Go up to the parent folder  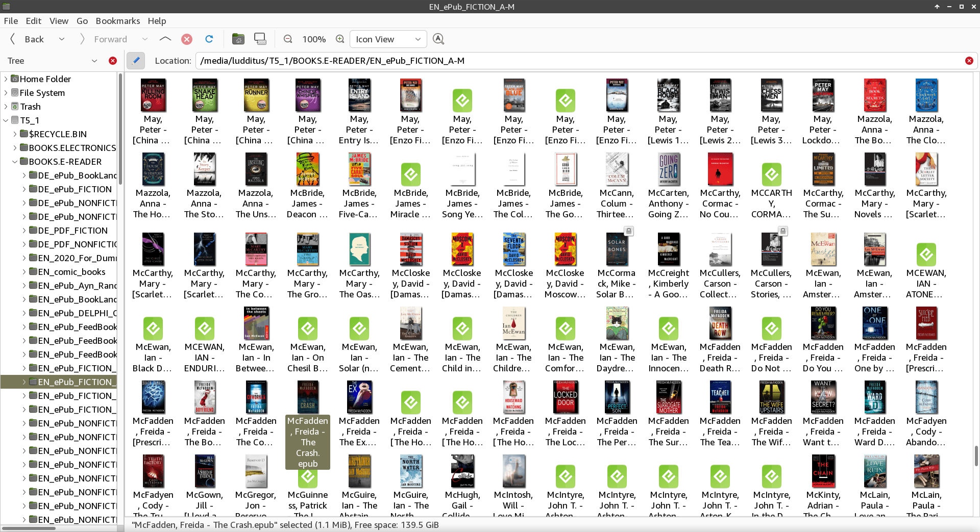pos(165,39)
